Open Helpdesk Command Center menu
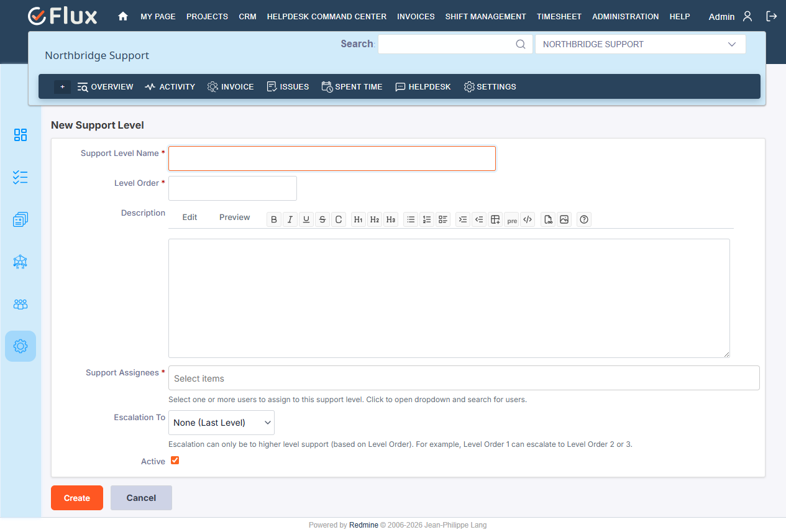The width and height of the screenshot is (786, 532). tap(327, 17)
